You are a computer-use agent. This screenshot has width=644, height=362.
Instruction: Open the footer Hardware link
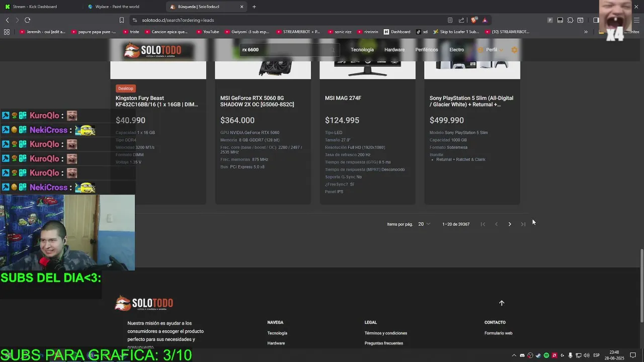276,343
